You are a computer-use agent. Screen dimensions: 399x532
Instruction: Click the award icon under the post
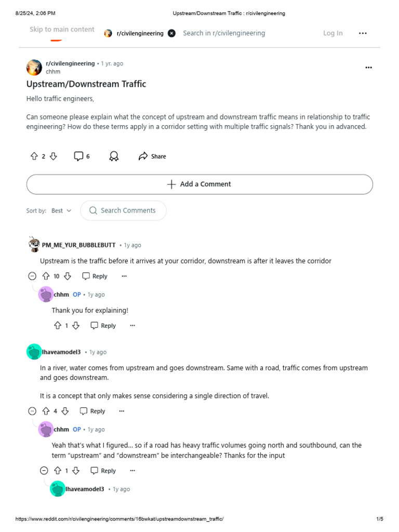tap(114, 156)
